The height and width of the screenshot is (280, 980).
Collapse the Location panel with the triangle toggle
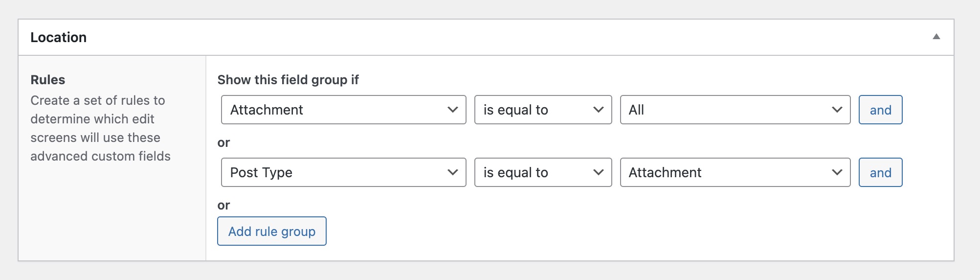936,37
